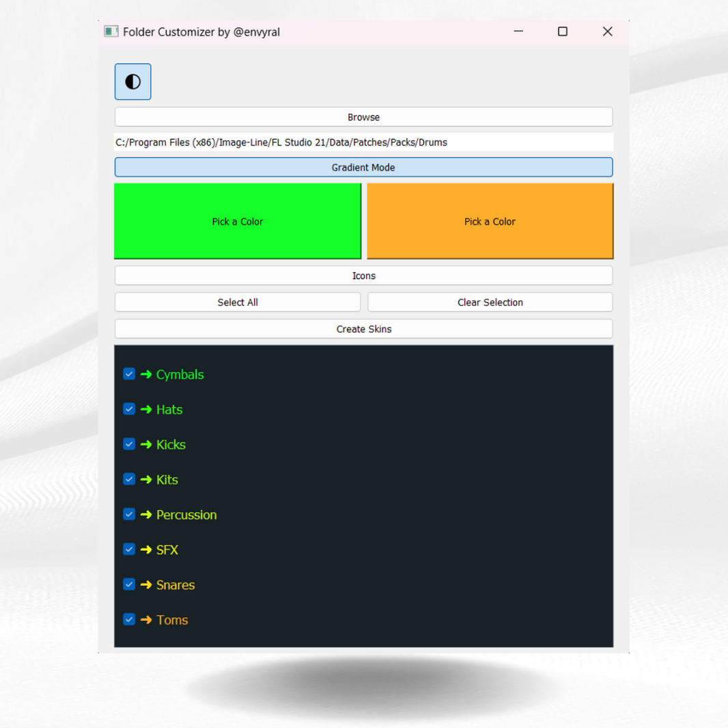Toggle Gradient Mode button

coord(363,167)
